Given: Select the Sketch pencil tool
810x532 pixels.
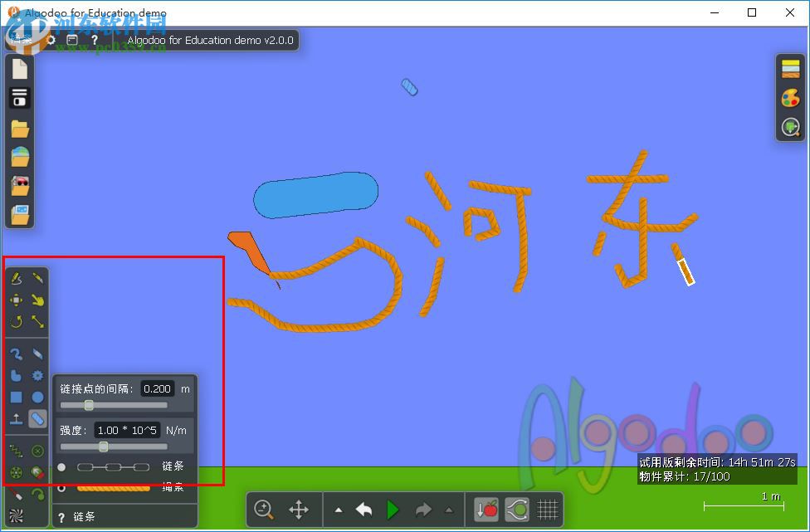Looking at the screenshot, I should (x=16, y=279).
